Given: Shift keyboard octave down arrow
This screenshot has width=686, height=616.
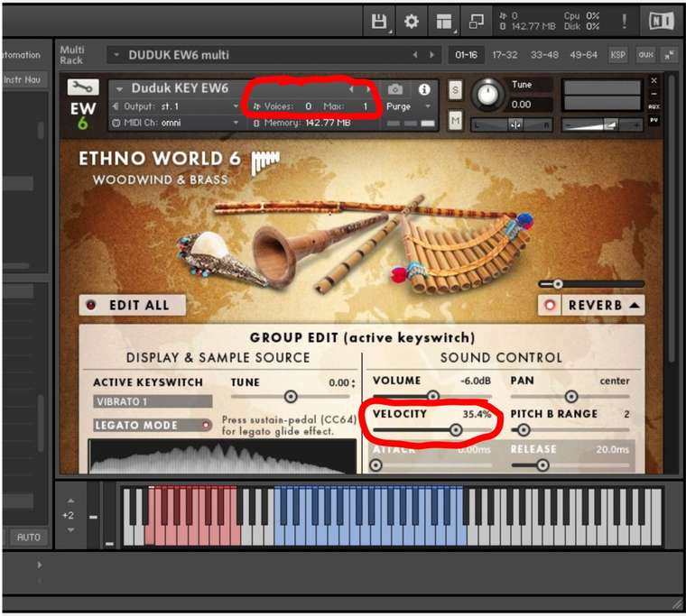Looking at the screenshot, I should coord(71,530).
